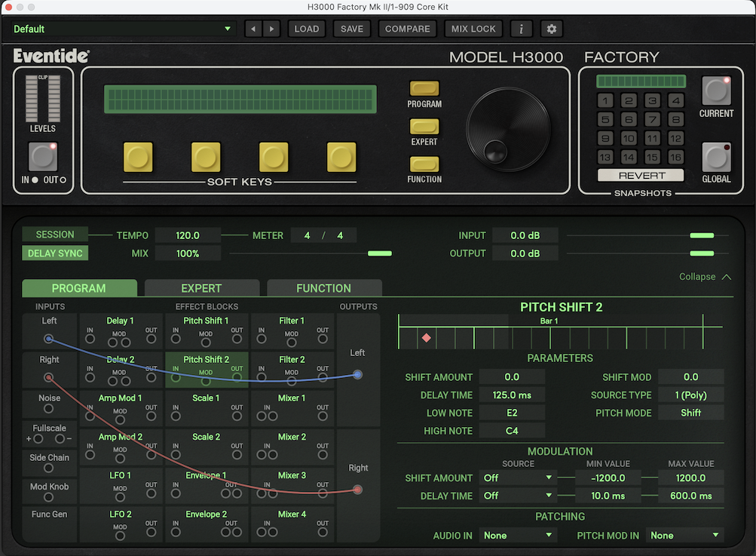Image resolution: width=756 pixels, height=556 pixels.
Task: Toggle the IN/OUT bypass button
Action: coord(43,156)
